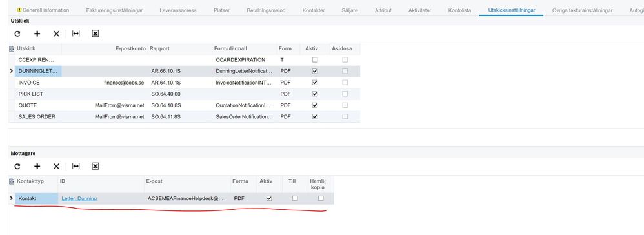This screenshot has height=235, width=644.
Task: Export Mottagare grid to Excel
Action: pos(96,167)
